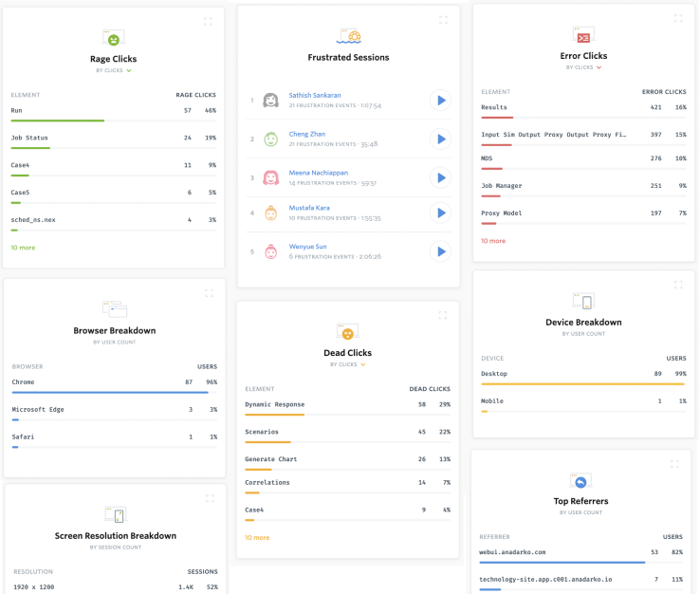Select the Run rage click row
The height and width of the screenshot is (594, 700).
[x=114, y=114]
